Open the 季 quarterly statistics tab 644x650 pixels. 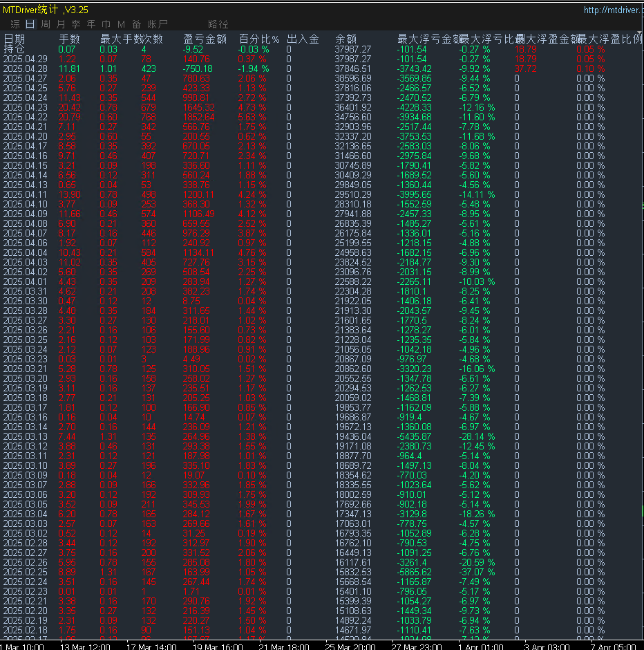(x=76, y=24)
